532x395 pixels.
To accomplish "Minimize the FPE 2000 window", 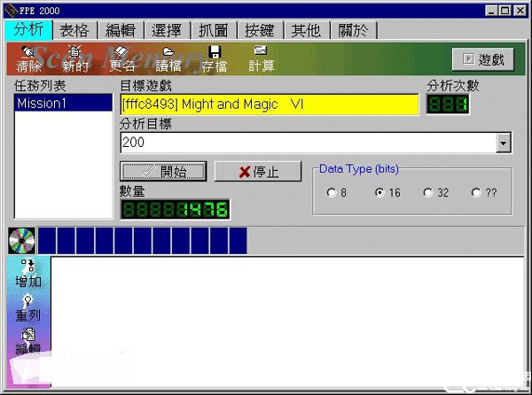I will pos(491,11).
